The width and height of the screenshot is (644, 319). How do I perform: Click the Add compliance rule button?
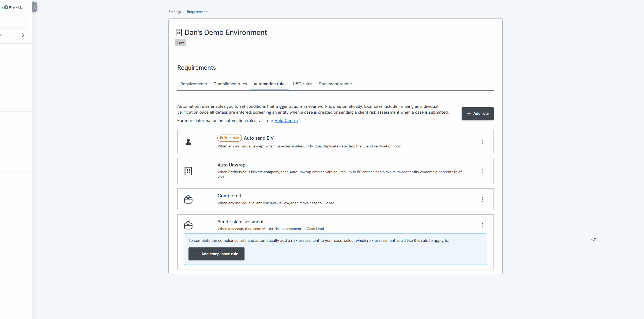pyautogui.click(x=216, y=254)
